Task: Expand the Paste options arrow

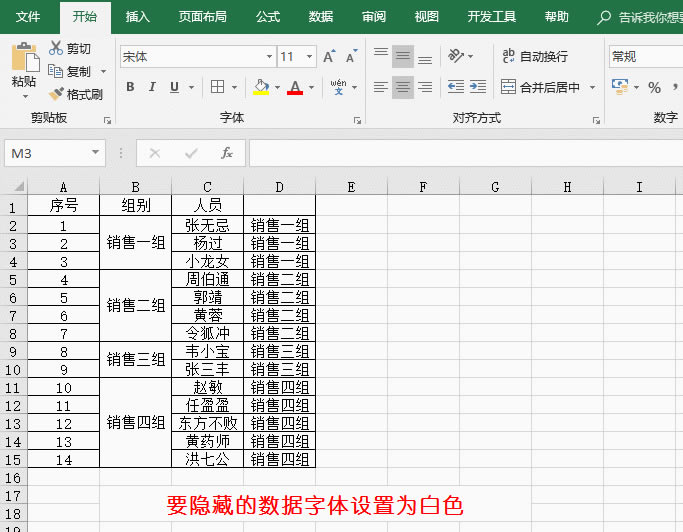Action: pyautogui.click(x=25, y=96)
